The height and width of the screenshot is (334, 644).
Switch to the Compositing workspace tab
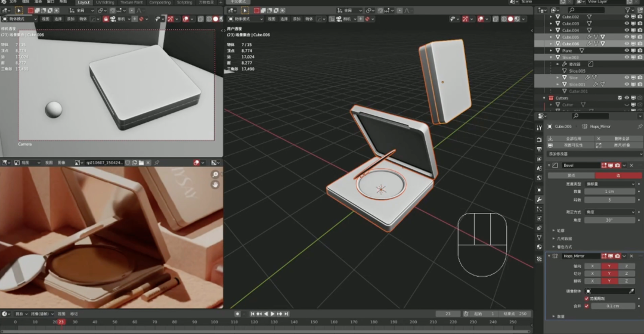[160, 2]
